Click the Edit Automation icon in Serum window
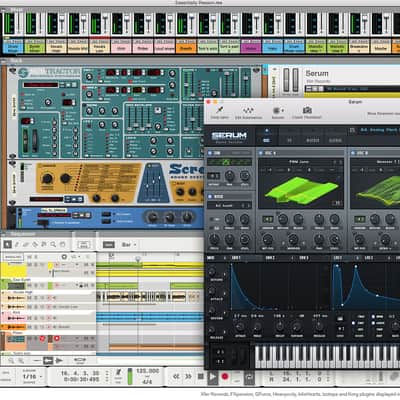 coord(248,110)
